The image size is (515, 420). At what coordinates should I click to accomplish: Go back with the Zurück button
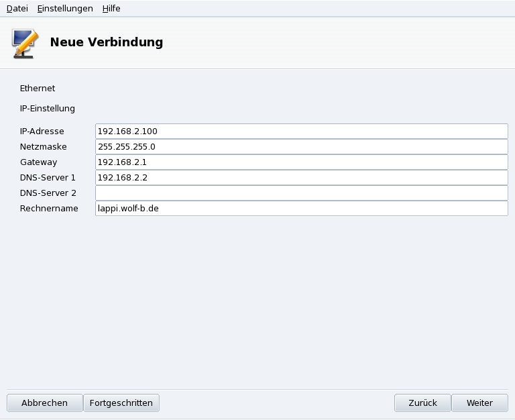422,403
